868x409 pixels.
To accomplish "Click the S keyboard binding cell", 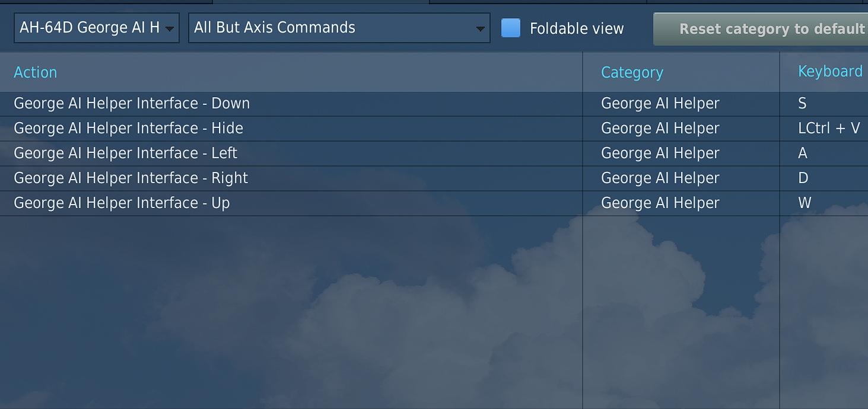I will (x=824, y=104).
